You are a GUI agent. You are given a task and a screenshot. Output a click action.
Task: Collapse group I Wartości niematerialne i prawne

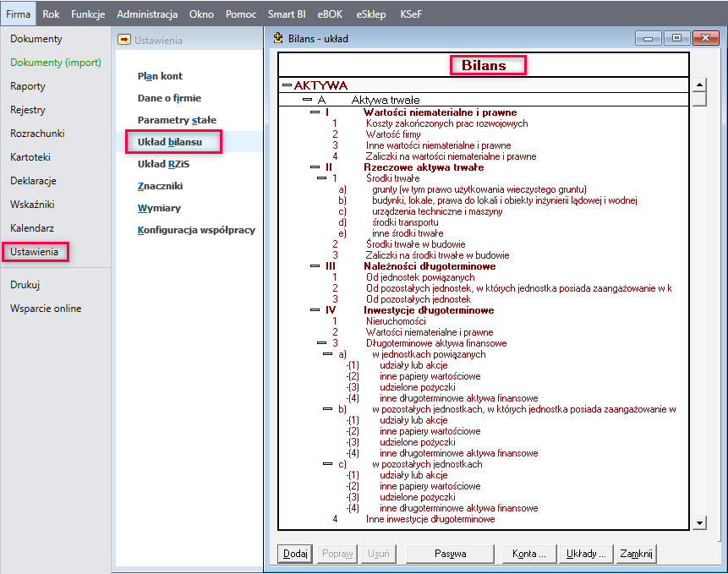coord(315,112)
